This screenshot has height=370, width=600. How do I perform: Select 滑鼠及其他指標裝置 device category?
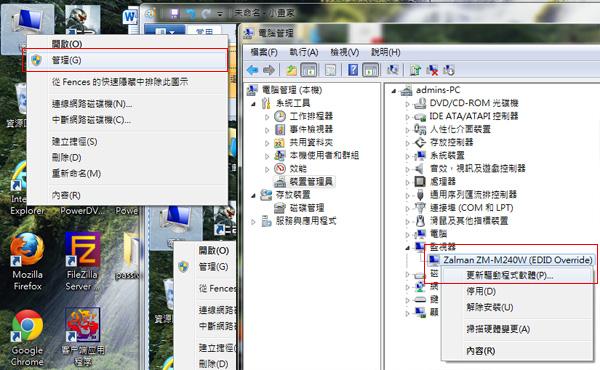[469, 221]
